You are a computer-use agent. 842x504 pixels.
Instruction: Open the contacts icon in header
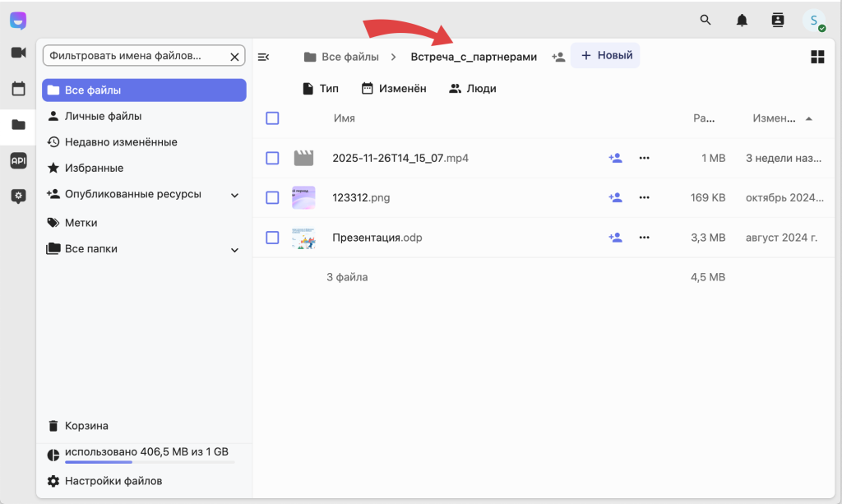pos(778,21)
